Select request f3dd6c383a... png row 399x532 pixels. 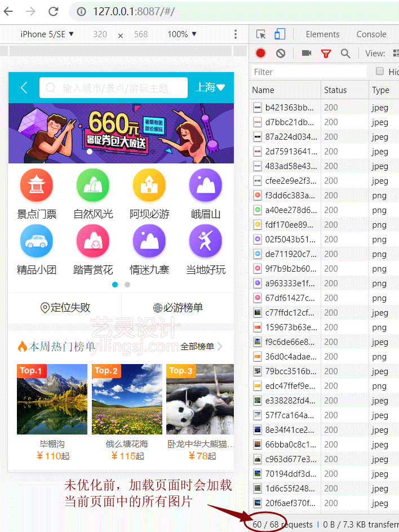click(x=324, y=196)
